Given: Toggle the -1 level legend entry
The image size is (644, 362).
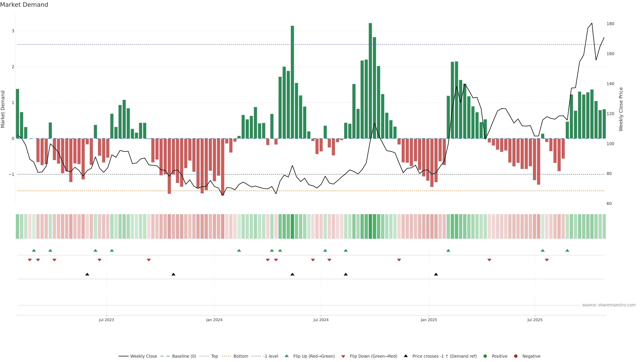Looking at the screenshot, I should tap(271, 356).
